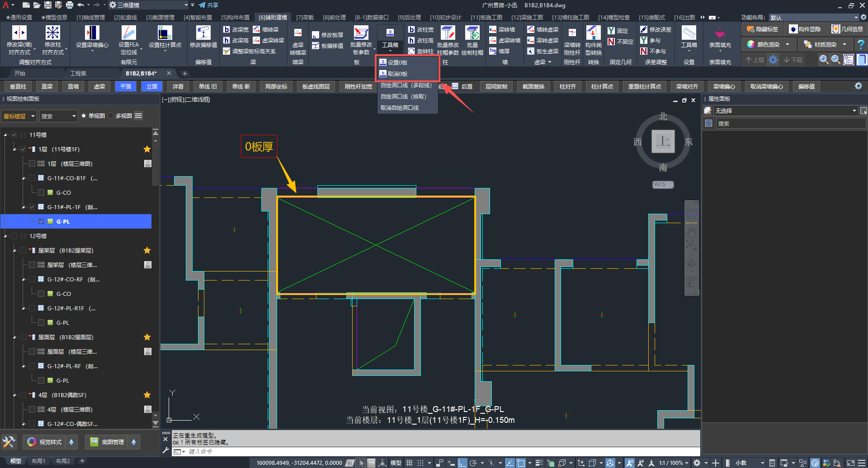Open 底图管理 in the bottom bar
This screenshot has width=868, height=468.
tap(107, 442)
